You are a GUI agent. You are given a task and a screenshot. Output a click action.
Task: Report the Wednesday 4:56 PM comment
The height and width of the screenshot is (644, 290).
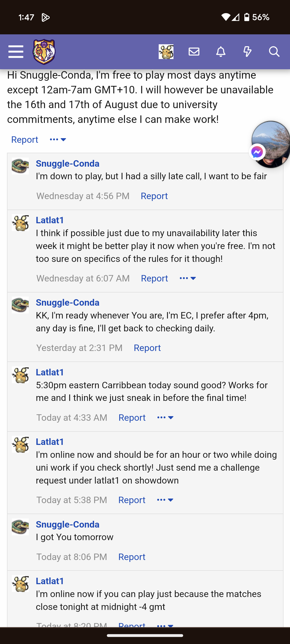(x=154, y=196)
